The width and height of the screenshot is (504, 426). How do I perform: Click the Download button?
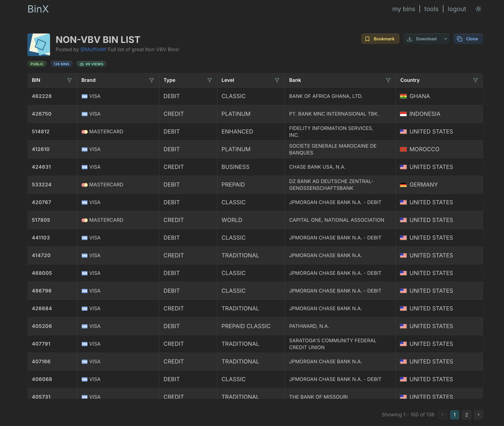click(422, 39)
